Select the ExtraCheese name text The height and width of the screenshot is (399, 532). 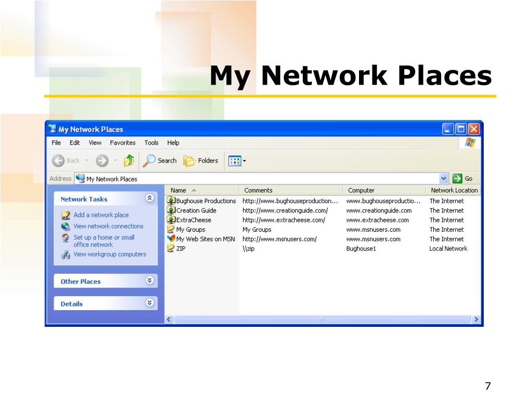193,220
